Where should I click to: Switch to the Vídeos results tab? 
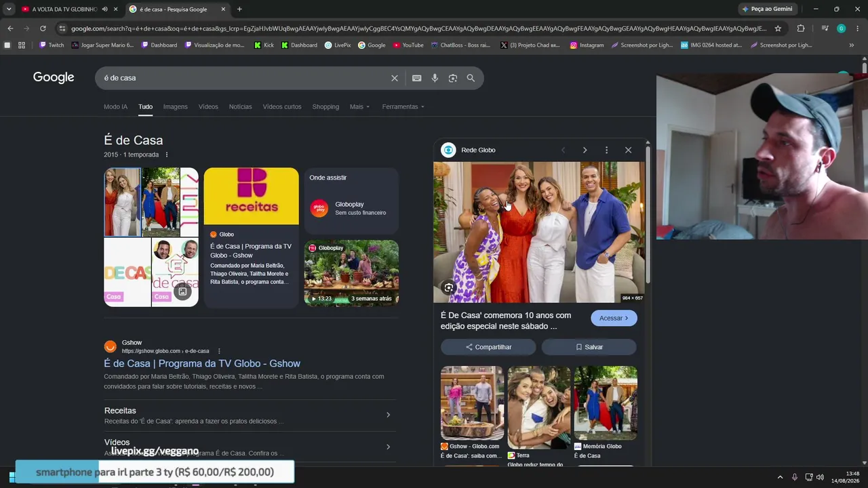point(208,106)
